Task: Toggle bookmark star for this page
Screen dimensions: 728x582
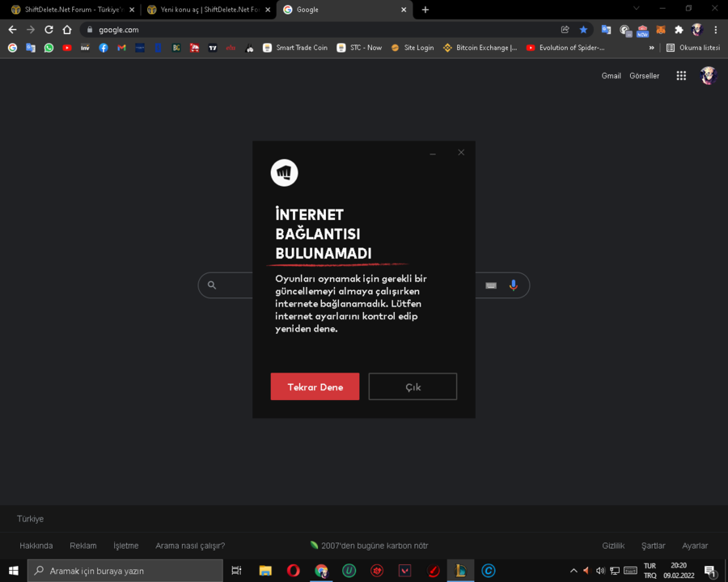Action: [x=583, y=30]
